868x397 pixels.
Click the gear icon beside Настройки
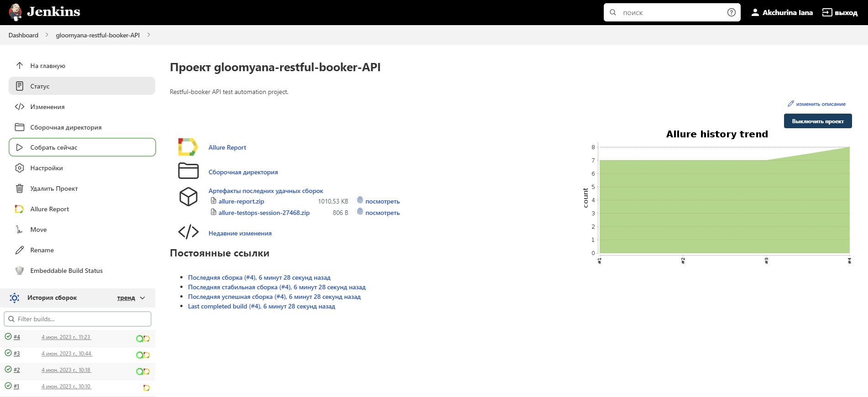(x=20, y=168)
